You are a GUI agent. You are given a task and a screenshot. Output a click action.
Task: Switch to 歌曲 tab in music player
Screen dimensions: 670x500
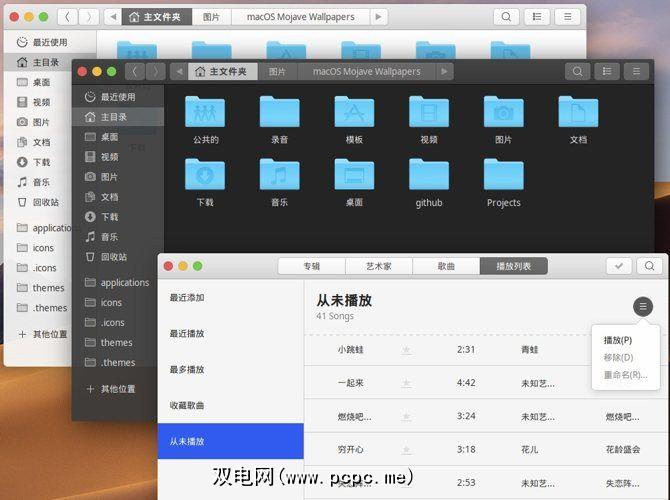coord(446,266)
